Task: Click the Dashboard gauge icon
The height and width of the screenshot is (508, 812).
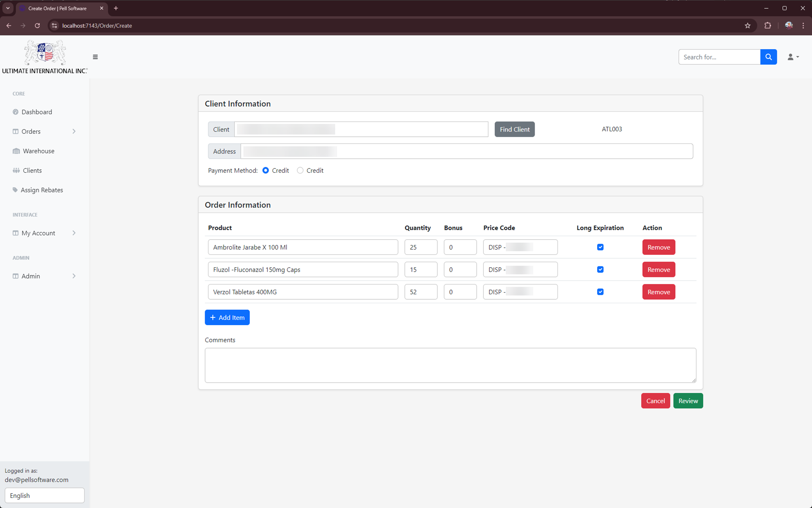Action: pyautogui.click(x=16, y=112)
